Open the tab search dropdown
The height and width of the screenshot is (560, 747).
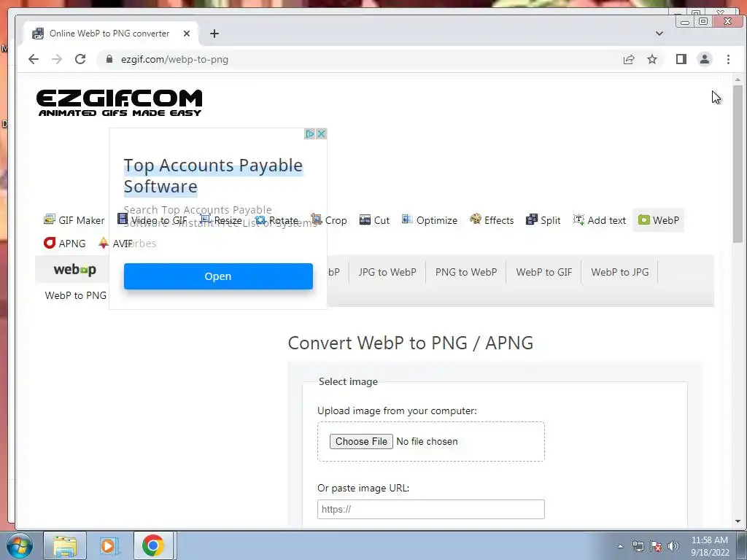point(659,34)
